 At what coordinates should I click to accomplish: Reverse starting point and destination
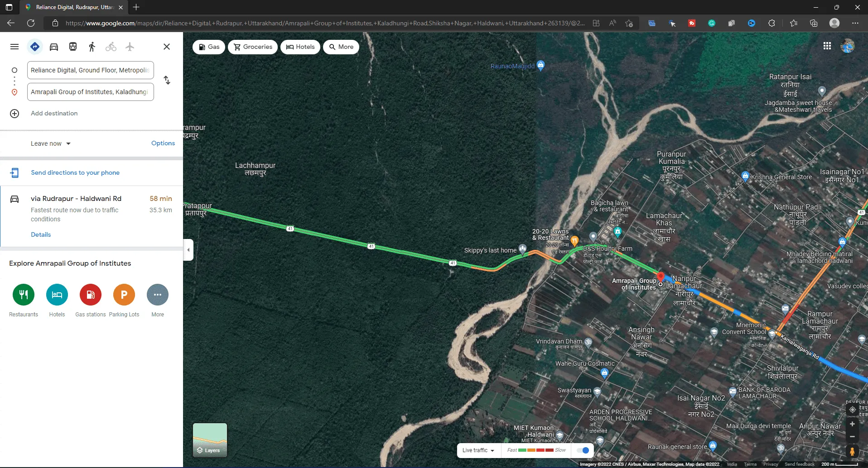point(167,80)
